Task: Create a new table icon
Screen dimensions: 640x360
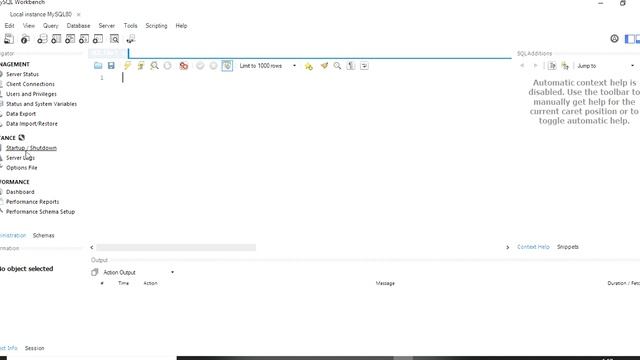Action: 56,39
